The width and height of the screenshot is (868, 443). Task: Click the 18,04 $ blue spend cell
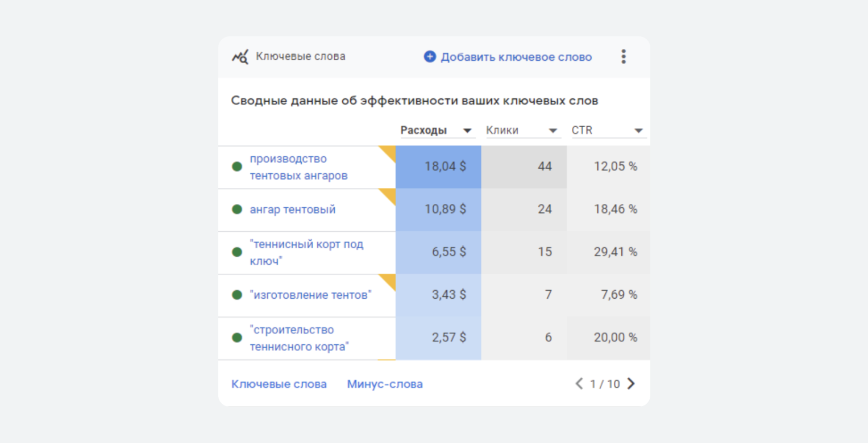coord(438,167)
